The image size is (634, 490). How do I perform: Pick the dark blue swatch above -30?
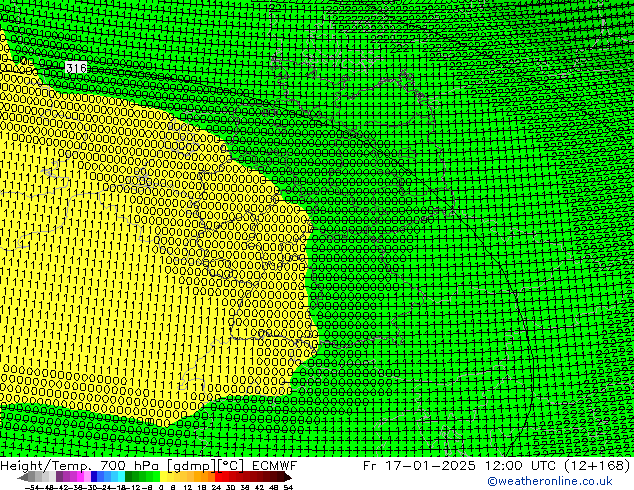click(x=94, y=477)
